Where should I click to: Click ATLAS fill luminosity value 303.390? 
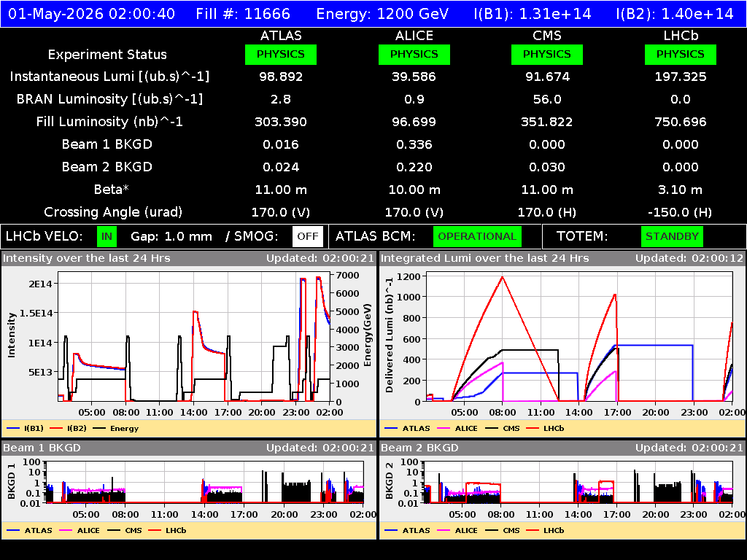pos(281,122)
